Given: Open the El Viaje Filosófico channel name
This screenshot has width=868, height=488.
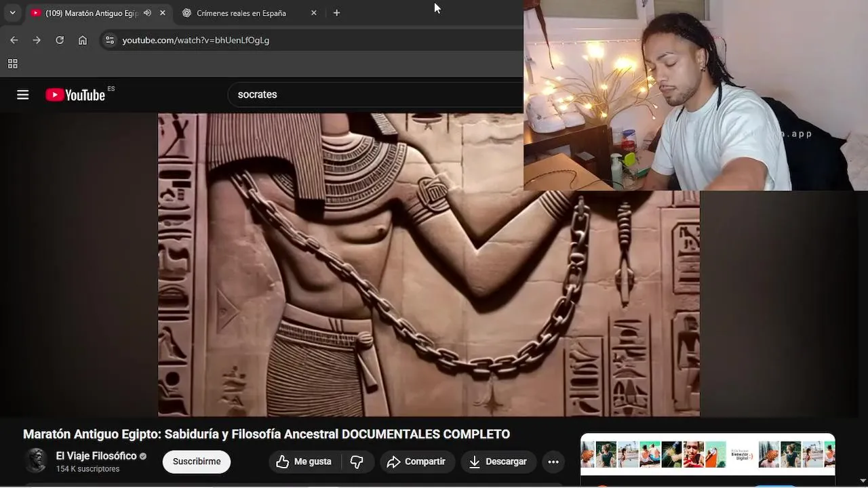Looking at the screenshot, I should 96,456.
